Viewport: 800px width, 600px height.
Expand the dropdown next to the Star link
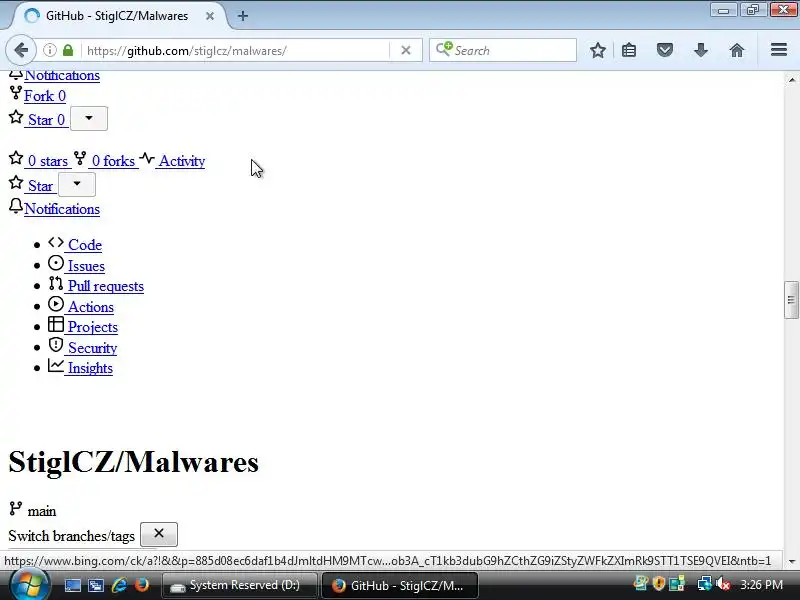click(77, 184)
